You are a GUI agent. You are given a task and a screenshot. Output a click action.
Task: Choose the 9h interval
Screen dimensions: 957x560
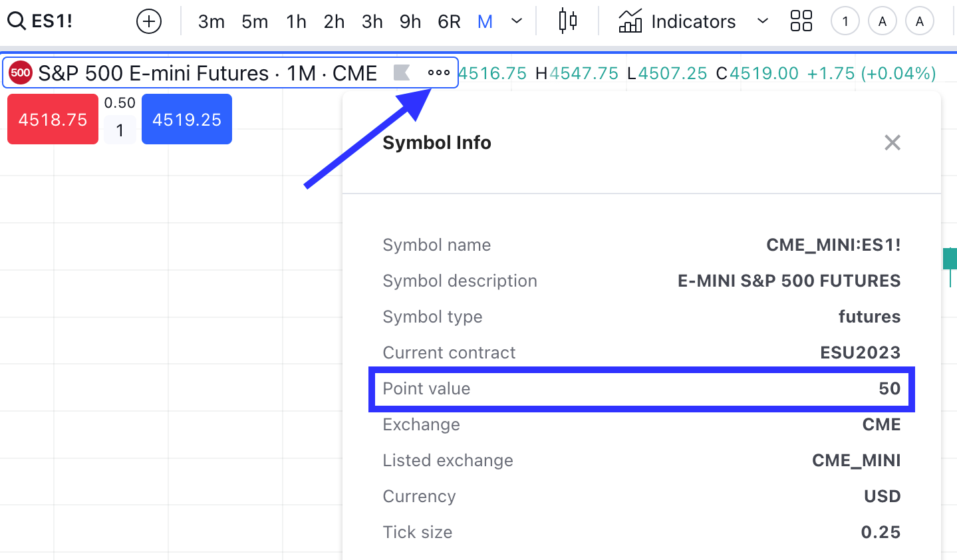(410, 22)
